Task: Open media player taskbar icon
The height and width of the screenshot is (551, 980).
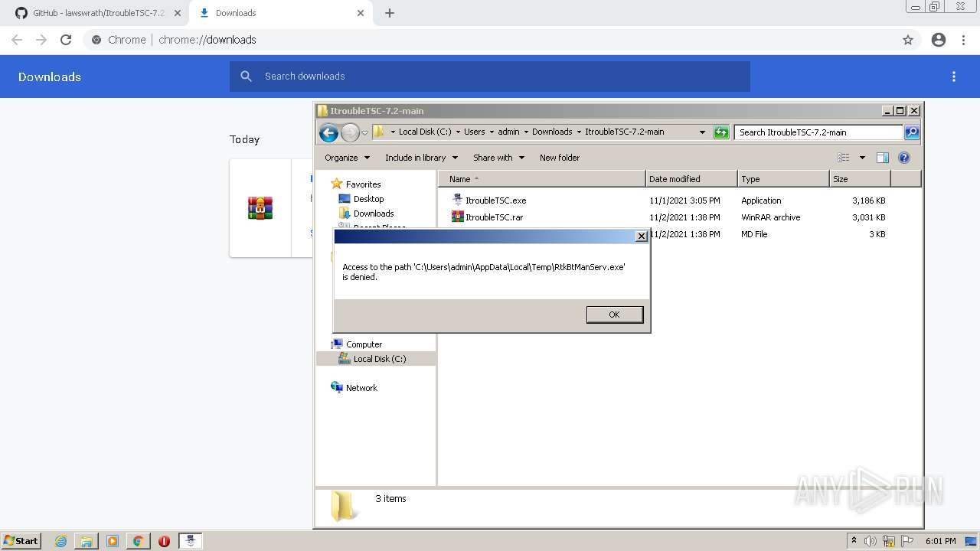Action: (x=113, y=541)
